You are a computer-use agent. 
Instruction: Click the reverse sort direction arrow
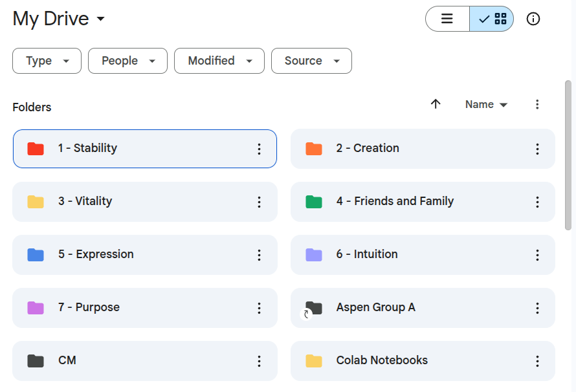coord(436,104)
